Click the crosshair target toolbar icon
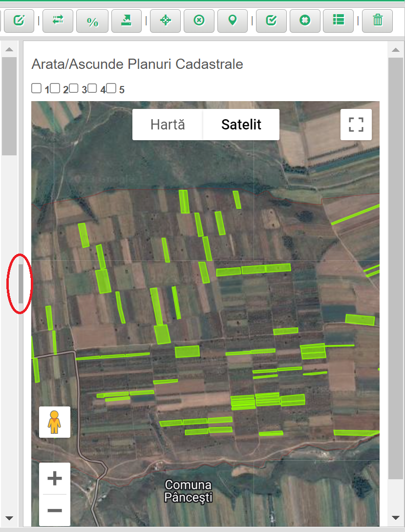405x532 pixels. 166,21
